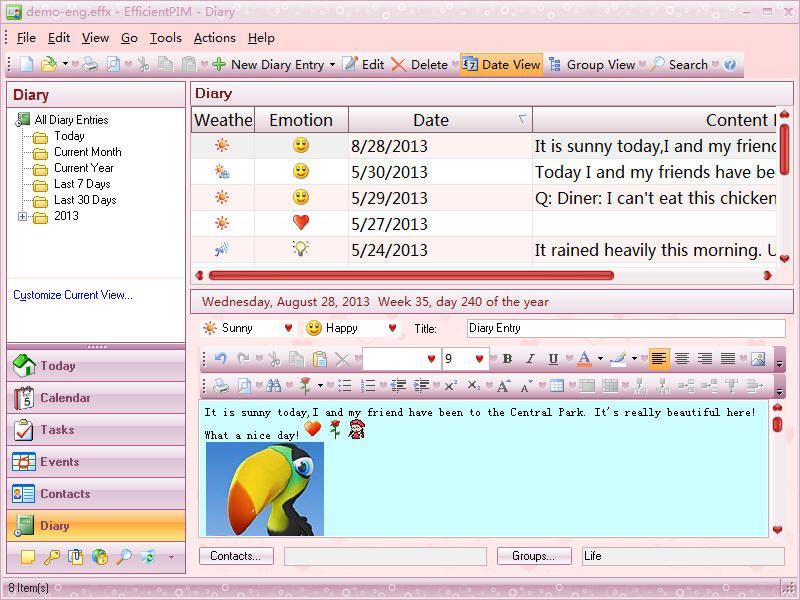Insert a table using the table icon
Screen dimensions: 800x600
(x=557, y=386)
